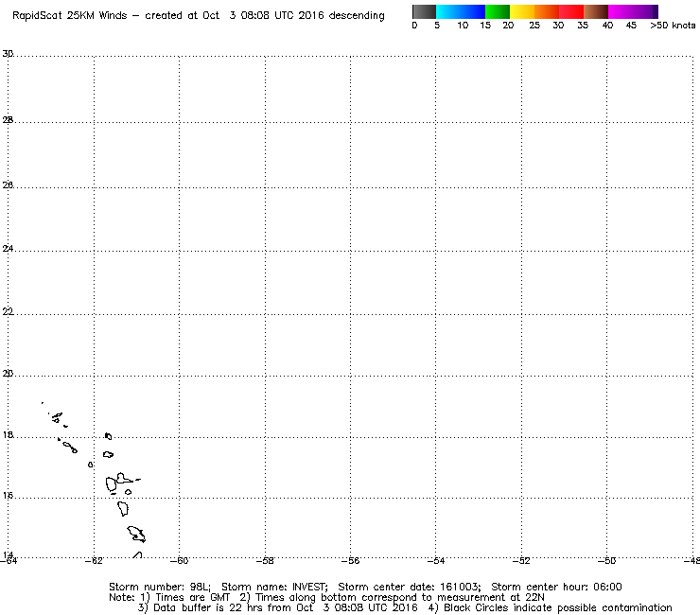This screenshot has height=615, width=700.
Task: Click the '10' label under the color bar
Action: click(x=463, y=26)
